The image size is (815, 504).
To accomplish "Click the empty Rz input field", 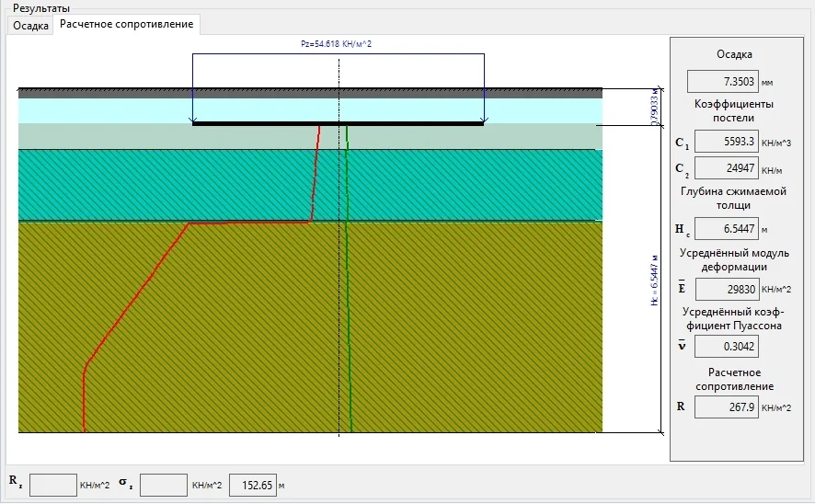I will (53, 485).
